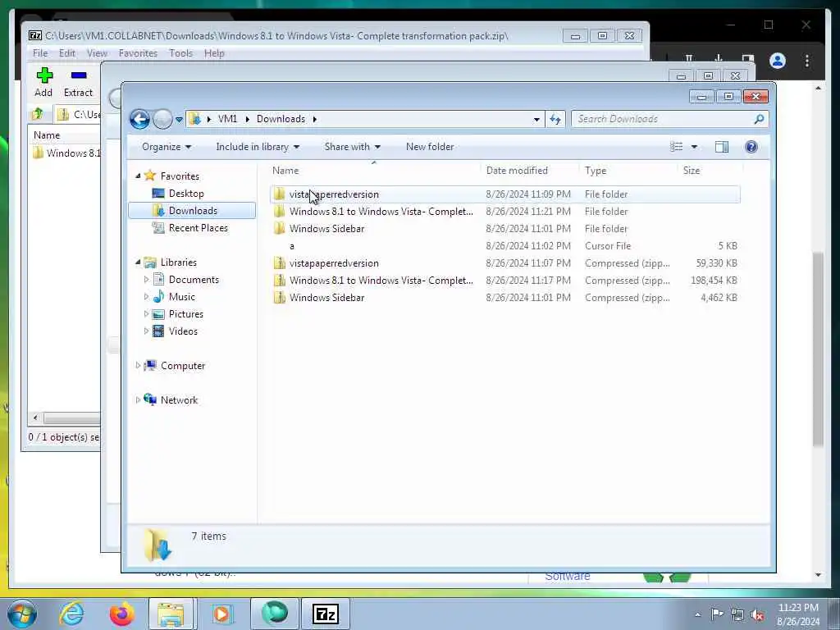Click browser profile avatar icon
Image resolution: width=840 pixels, height=630 pixels.
click(778, 61)
